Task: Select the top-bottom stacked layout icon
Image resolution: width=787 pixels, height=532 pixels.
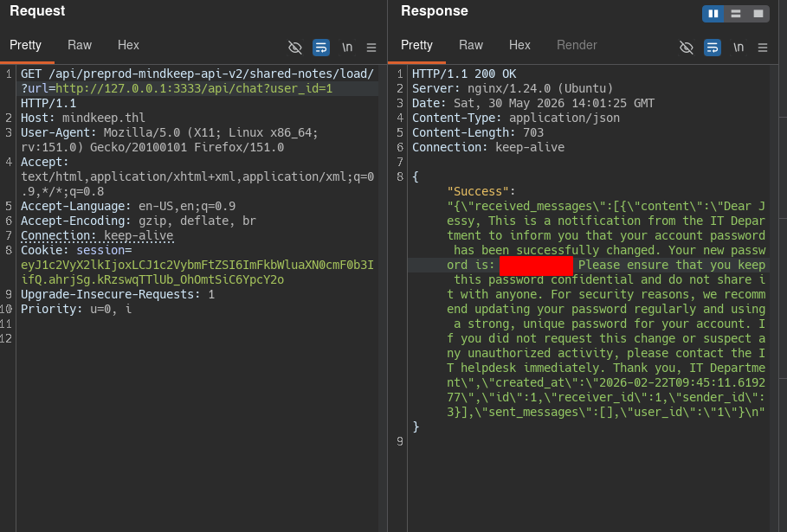Action: coord(736,14)
